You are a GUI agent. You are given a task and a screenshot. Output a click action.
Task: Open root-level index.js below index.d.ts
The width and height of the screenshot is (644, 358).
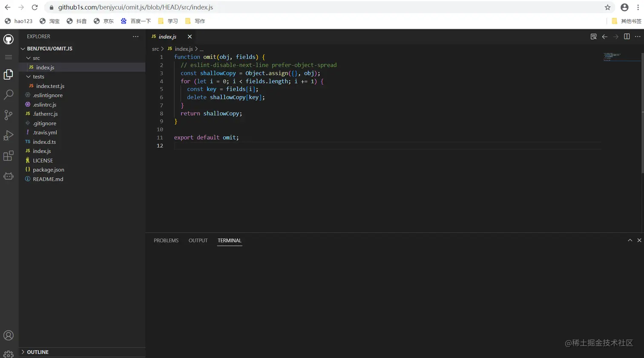tap(82, 151)
